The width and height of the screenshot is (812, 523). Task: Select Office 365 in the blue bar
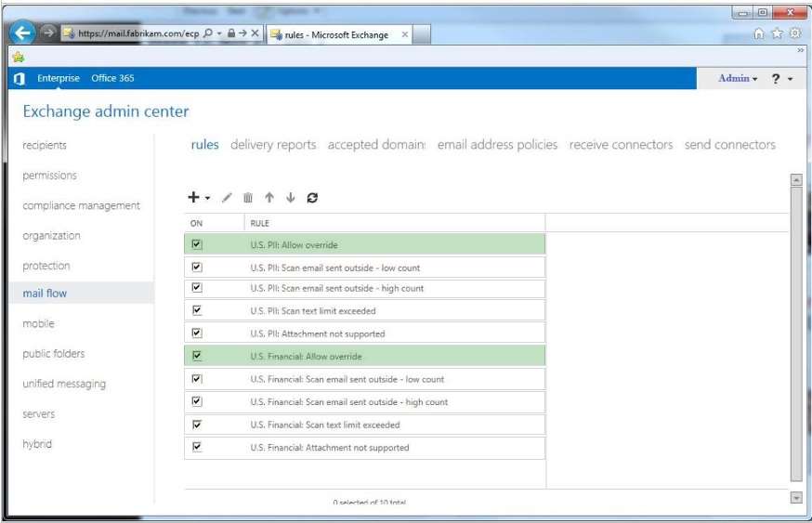pos(112,78)
